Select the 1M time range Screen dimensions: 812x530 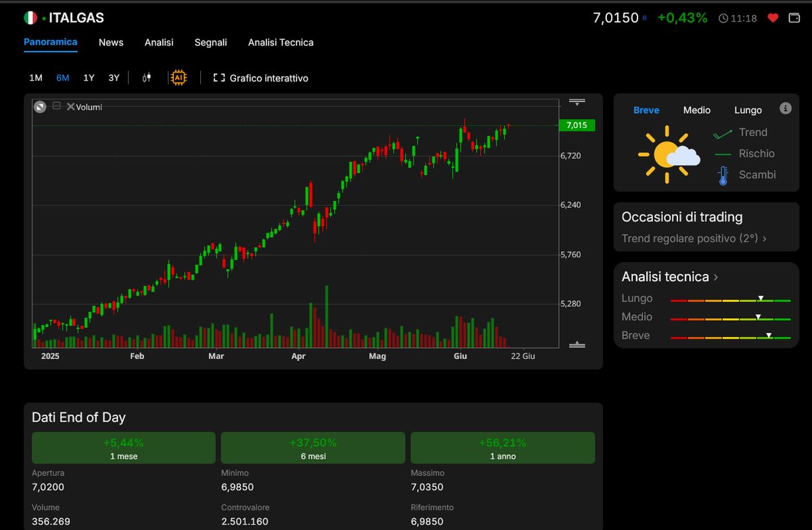pyautogui.click(x=36, y=78)
